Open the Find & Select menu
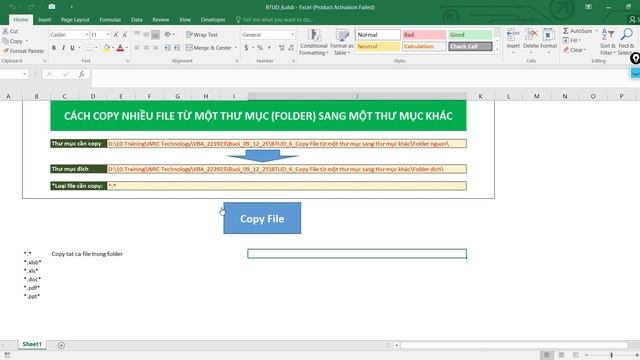The height and width of the screenshot is (360, 640). coord(626,42)
